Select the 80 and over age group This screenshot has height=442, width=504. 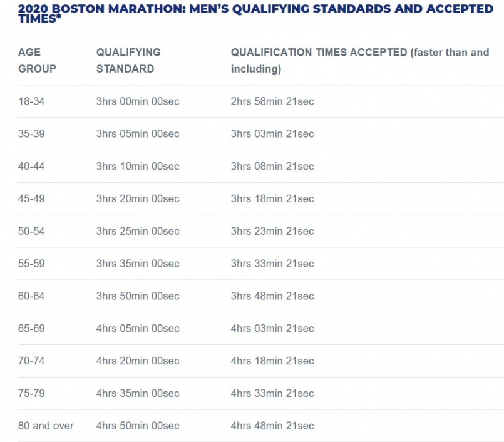46,426
